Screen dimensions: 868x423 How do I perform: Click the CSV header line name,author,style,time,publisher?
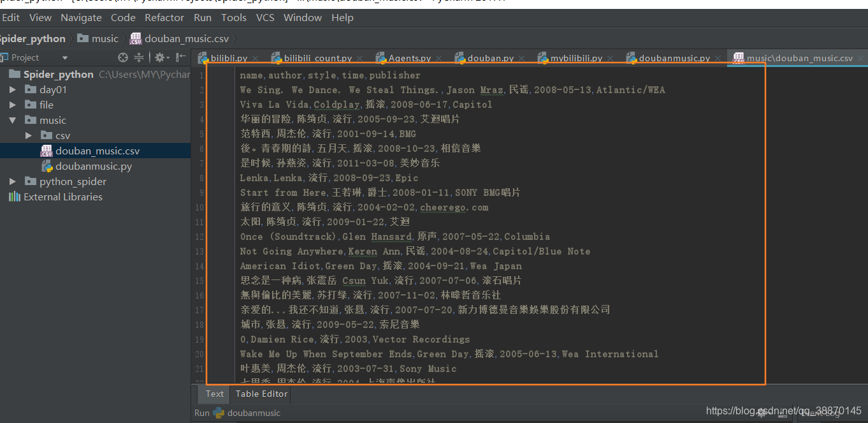pyautogui.click(x=330, y=75)
